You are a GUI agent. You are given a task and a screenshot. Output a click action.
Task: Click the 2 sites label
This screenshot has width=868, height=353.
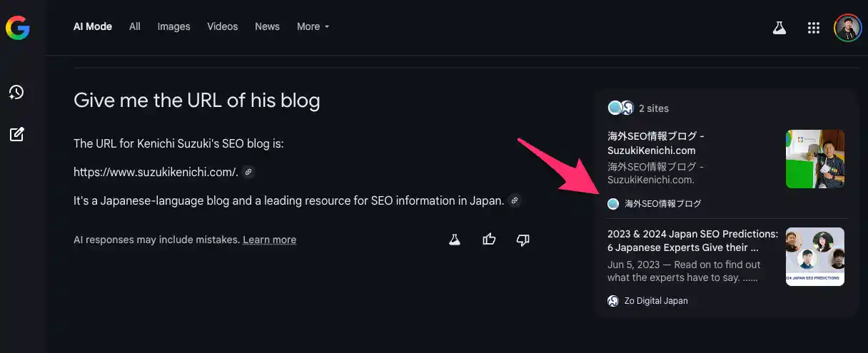[x=654, y=108]
